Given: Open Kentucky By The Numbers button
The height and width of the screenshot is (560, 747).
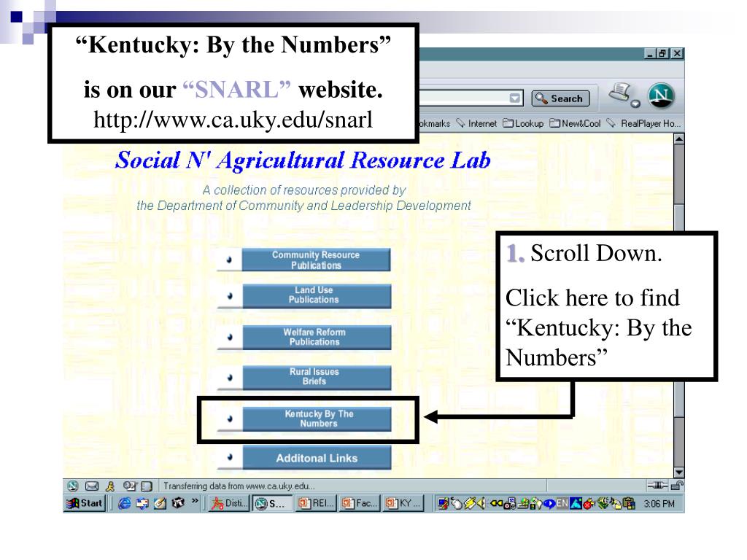Looking at the screenshot, I should [317, 419].
